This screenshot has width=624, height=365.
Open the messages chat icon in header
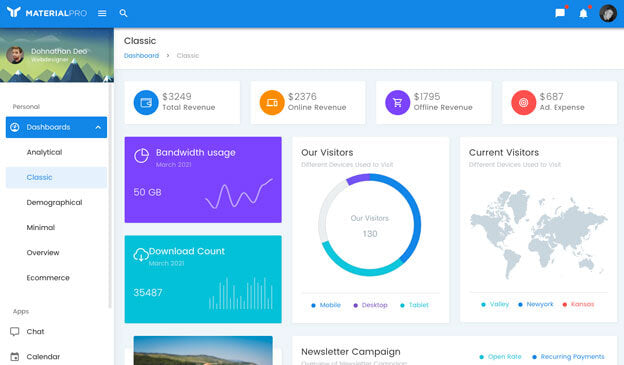(560, 13)
